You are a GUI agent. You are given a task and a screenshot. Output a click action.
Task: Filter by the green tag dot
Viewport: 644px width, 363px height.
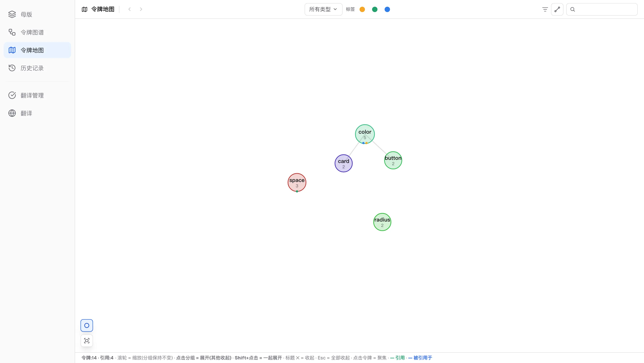[375, 9]
